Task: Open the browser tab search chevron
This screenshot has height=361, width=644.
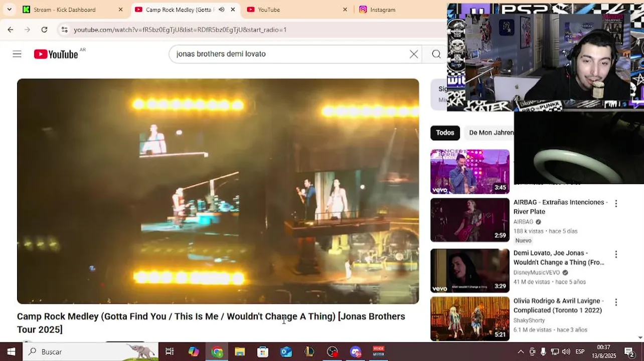Action: (9, 10)
